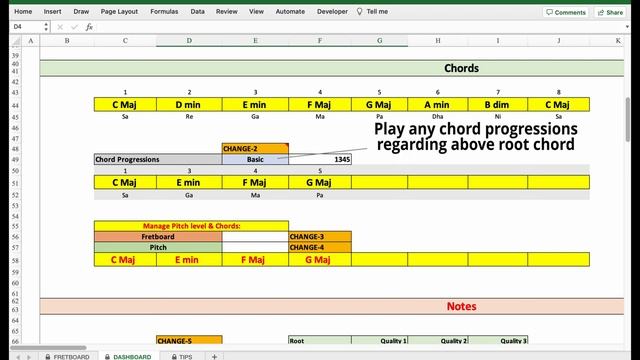Switch to the TIPS sheet tab
This screenshot has height=360, width=640.
coord(182,357)
